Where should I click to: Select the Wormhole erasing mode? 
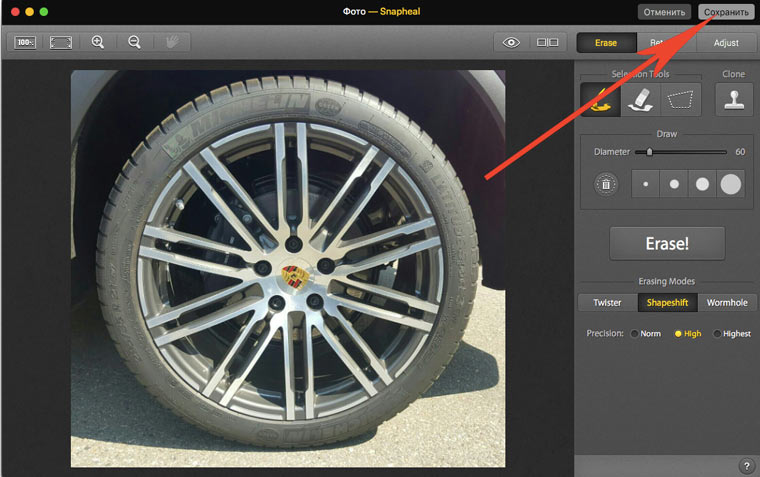[x=727, y=302]
